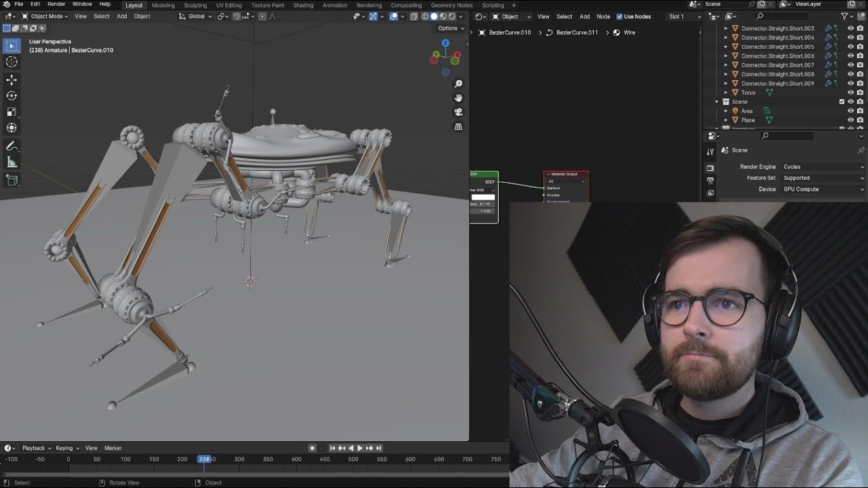Choose the Rotate tool

pyautogui.click(x=12, y=96)
